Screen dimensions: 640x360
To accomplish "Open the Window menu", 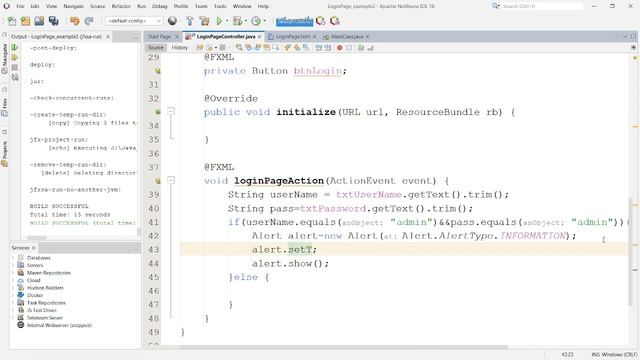I will 242,6.
